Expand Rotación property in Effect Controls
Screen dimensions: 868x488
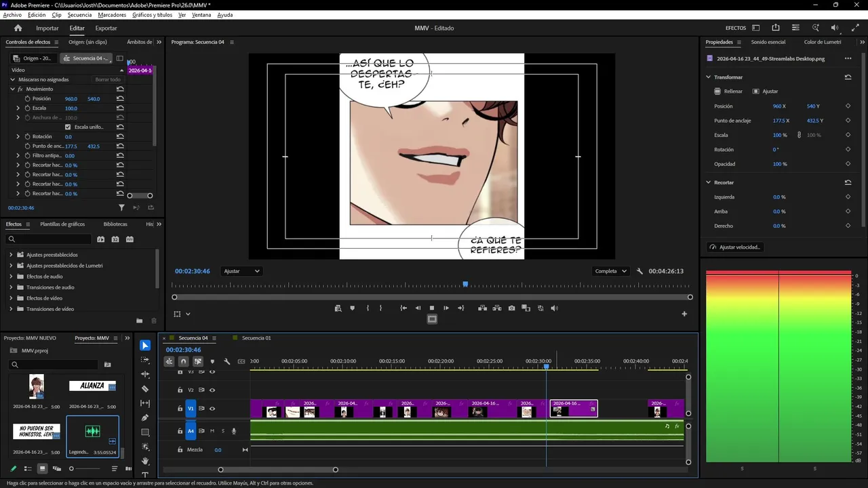pos(18,136)
